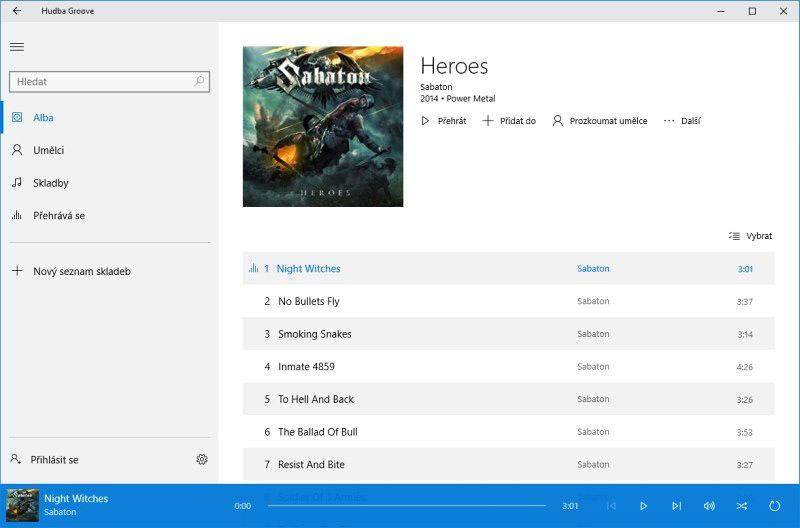800x528 pixels.
Task: Select track 7 Resist And Bite
Action: [509, 464]
